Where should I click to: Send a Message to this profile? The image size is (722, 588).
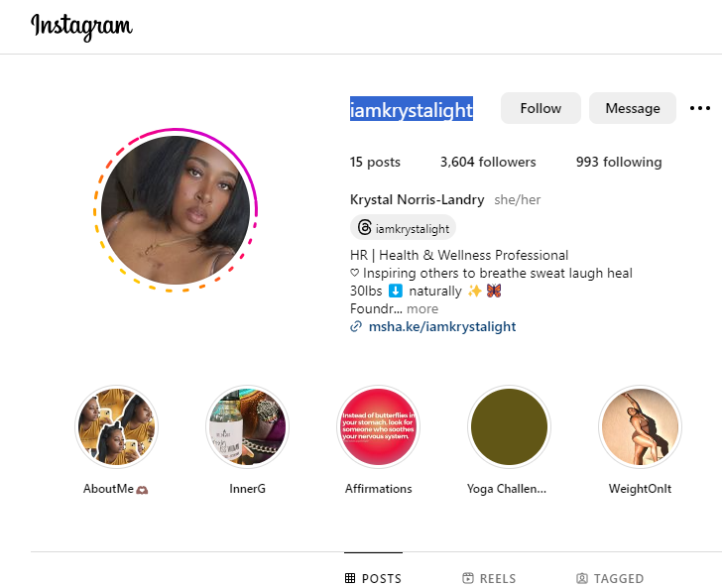pos(632,108)
